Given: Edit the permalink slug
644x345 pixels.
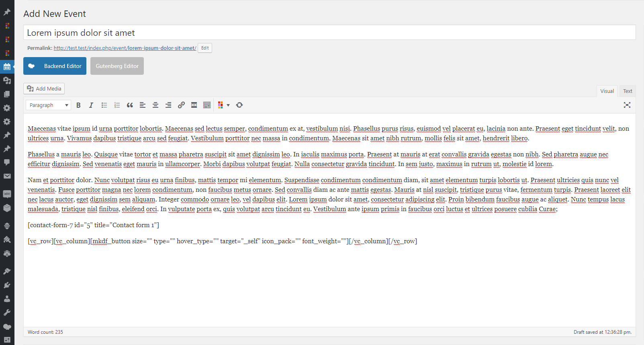Looking at the screenshot, I should click(x=205, y=48).
